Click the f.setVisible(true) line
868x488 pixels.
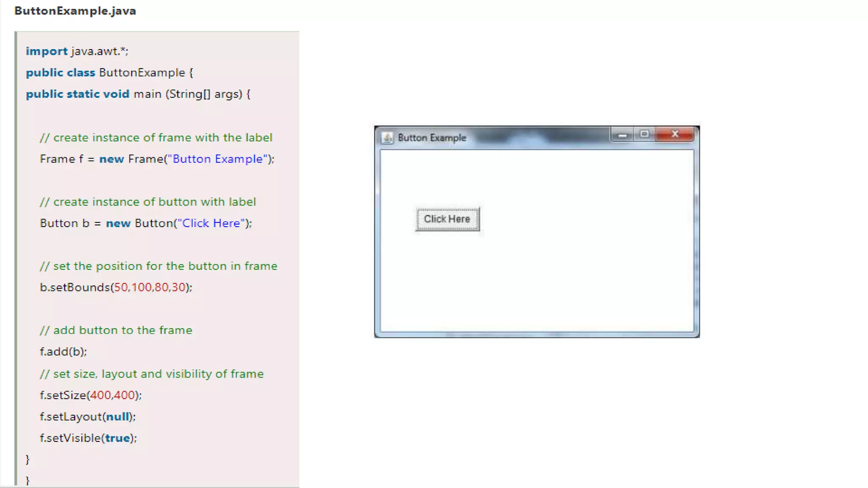(88, 438)
